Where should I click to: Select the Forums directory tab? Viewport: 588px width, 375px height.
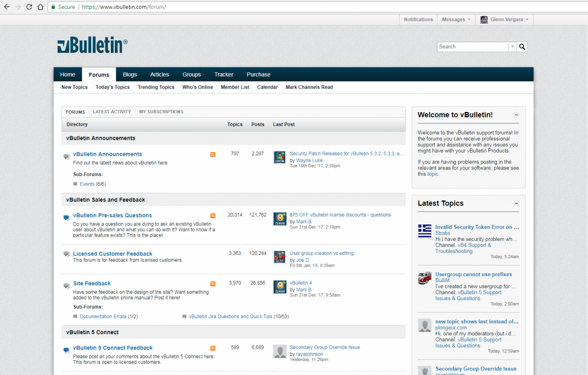pyautogui.click(x=75, y=112)
